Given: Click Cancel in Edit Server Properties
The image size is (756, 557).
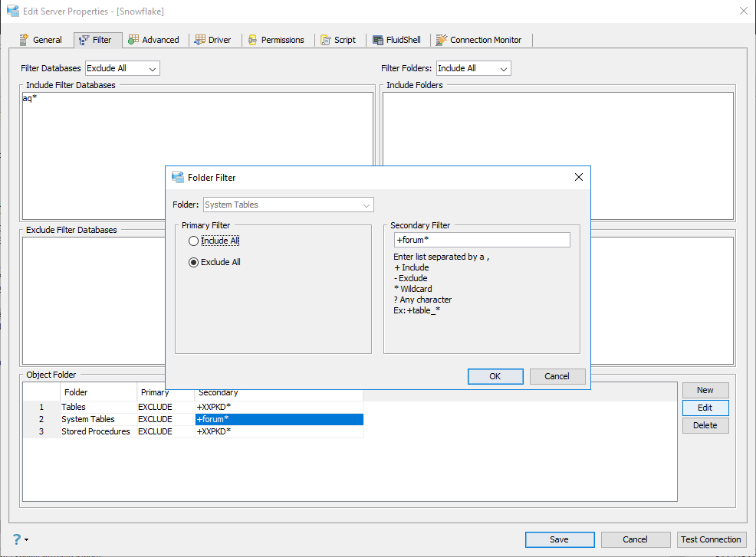Looking at the screenshot, I should pos(635,539).
